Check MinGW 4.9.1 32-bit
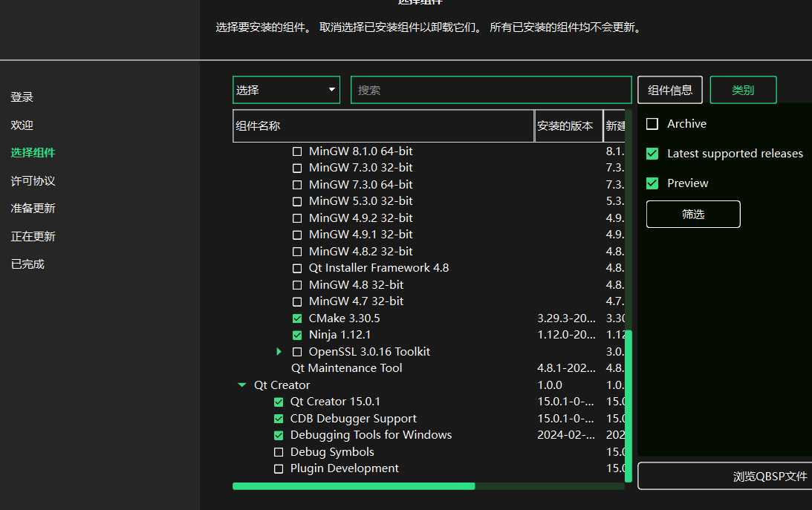This screenshot has width=812, height=510. (297, 235)
